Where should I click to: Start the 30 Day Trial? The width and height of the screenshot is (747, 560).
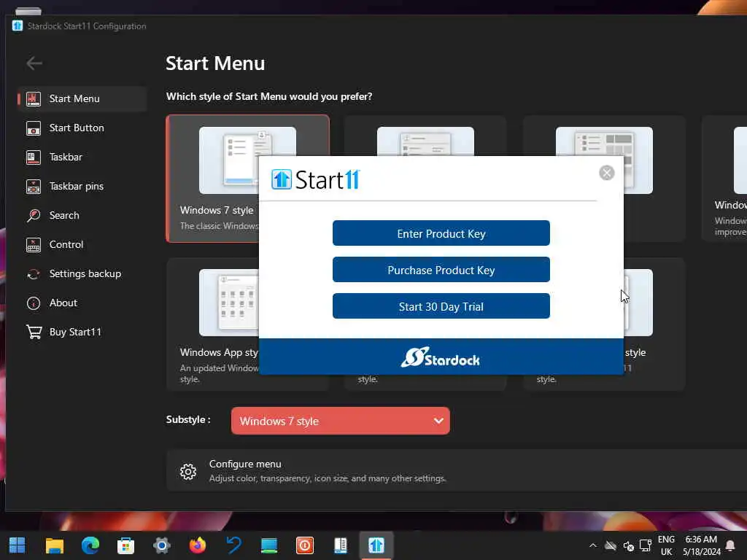(441, 306)
